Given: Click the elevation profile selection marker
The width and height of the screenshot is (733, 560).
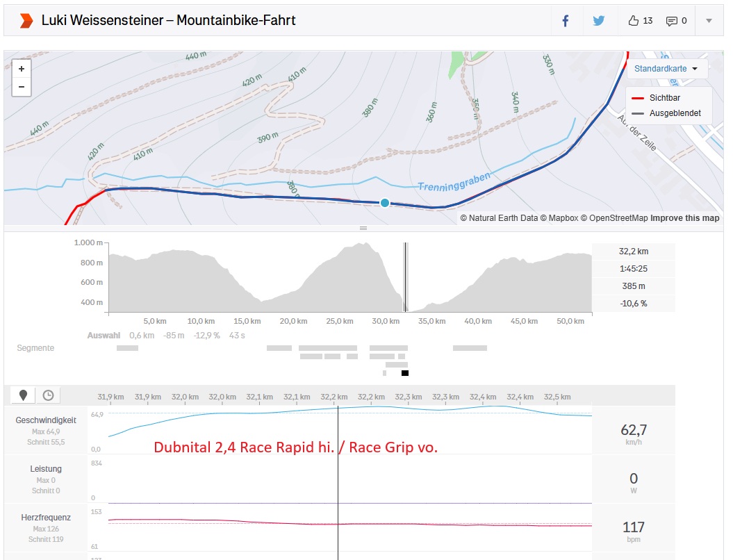Looking at the screenshot, I should point(405,278).
